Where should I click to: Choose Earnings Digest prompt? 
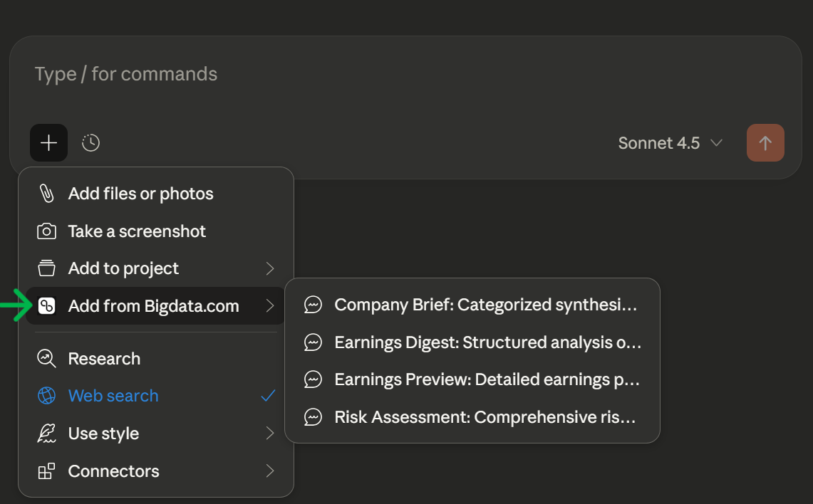(487, 342)
